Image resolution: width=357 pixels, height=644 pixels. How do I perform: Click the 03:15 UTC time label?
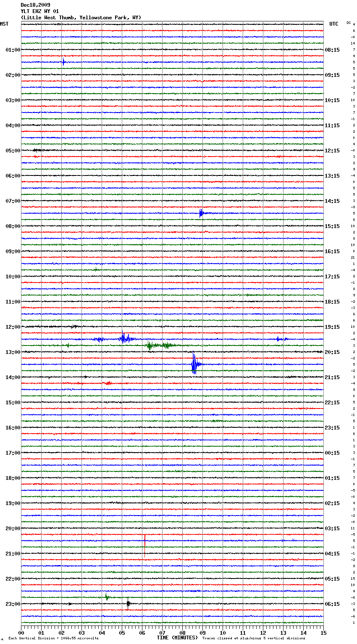coord(332,529)
